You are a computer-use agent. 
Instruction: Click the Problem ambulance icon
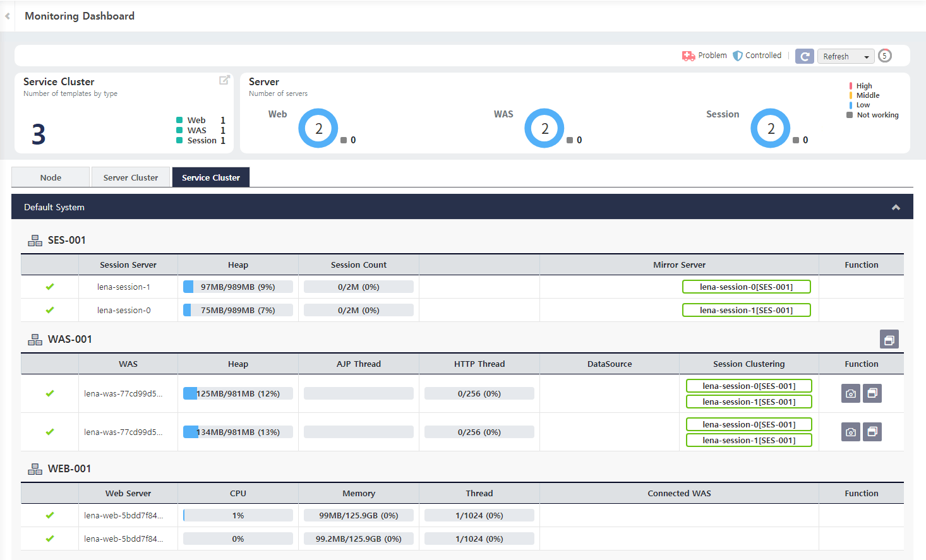click(x=688, y=55)
